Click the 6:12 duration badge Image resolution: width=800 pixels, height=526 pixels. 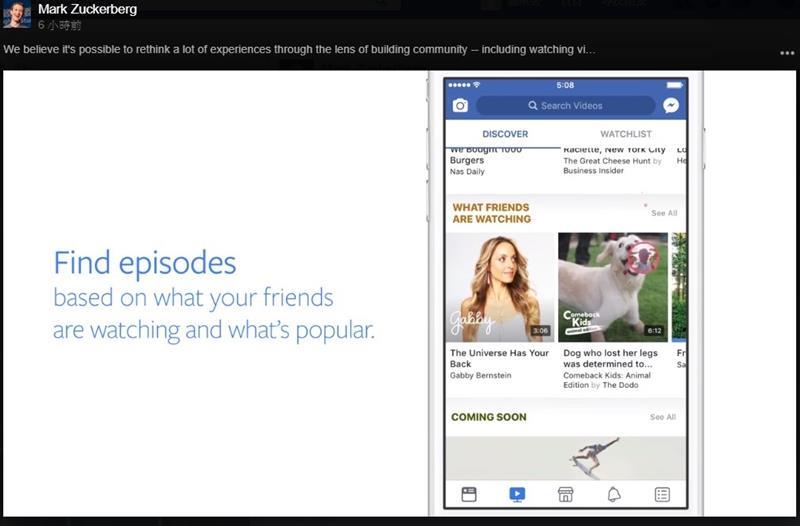click(x=654, y=331)
